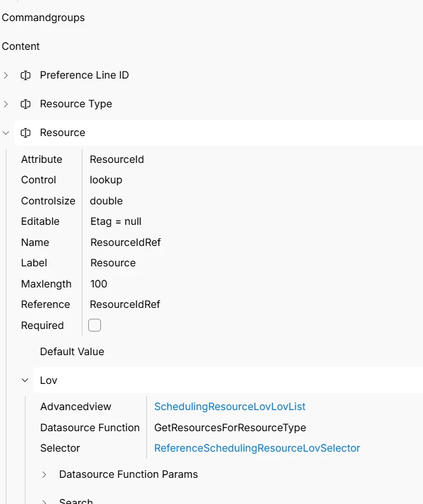Click the GetResourcesForResourceType function value
The height and width of the screenshot is (504, 423).
pyautogui.click(x=230, y=428)
